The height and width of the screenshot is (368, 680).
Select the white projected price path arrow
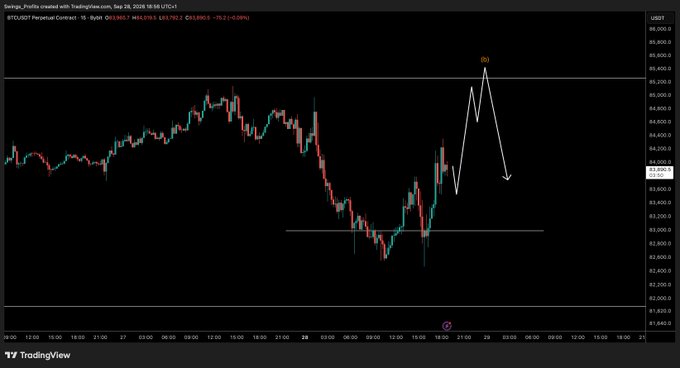pyautogui.click(x=481, y=130)
